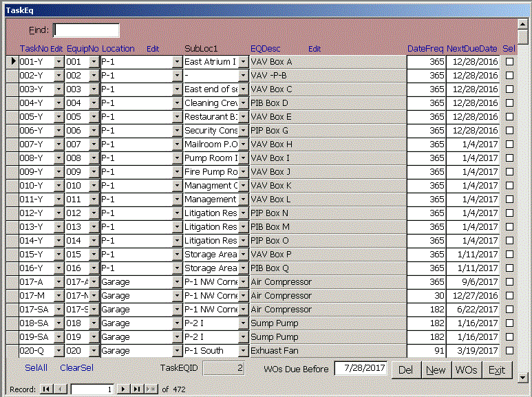Click the TaskNo column header
The image size is (532, 397).
[x=34, y=49]
